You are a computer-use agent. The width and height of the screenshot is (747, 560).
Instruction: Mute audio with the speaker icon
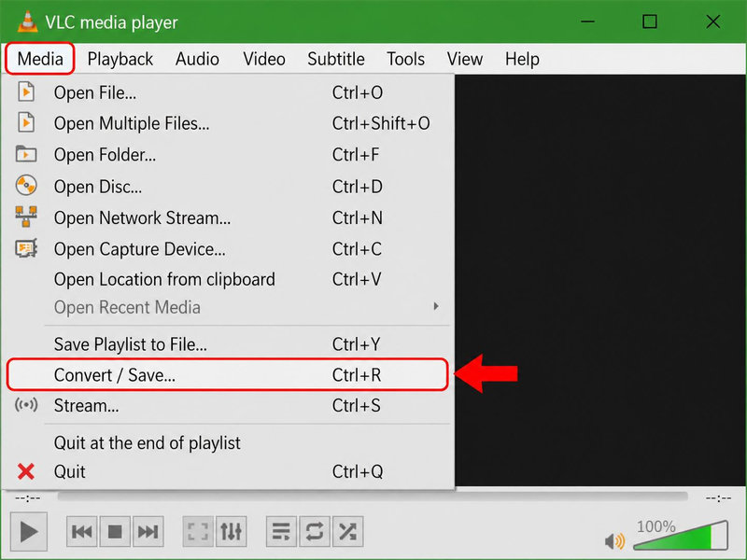point(614,541)
